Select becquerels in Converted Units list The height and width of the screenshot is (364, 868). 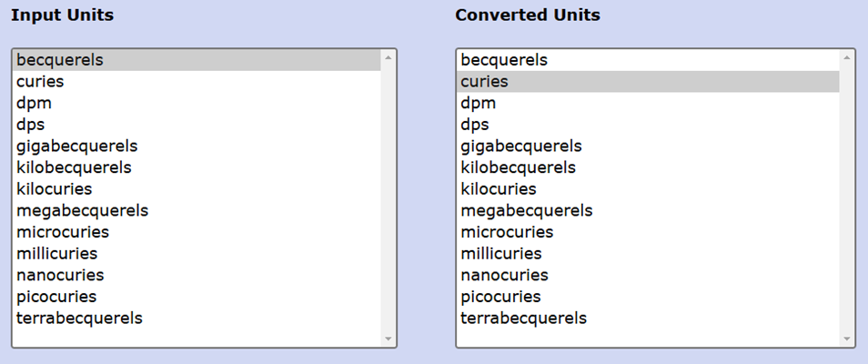click(x=504, y=60)
